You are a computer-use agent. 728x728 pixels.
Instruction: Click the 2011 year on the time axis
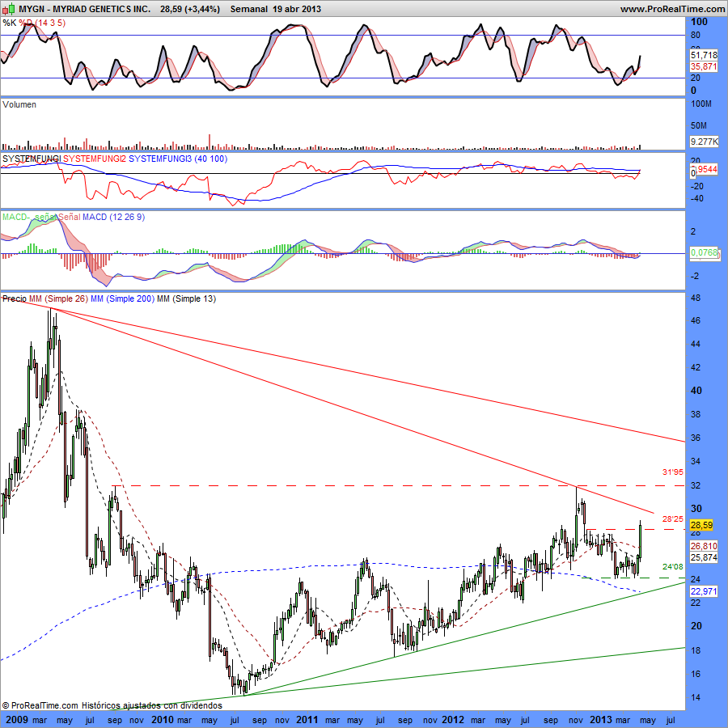308,720
